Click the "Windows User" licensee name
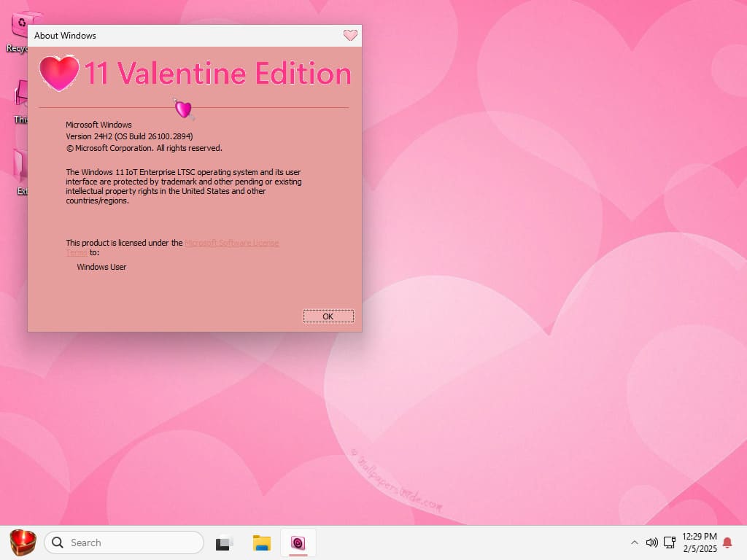Viewport: 747px width, 560px height. (x=101, y=267)
